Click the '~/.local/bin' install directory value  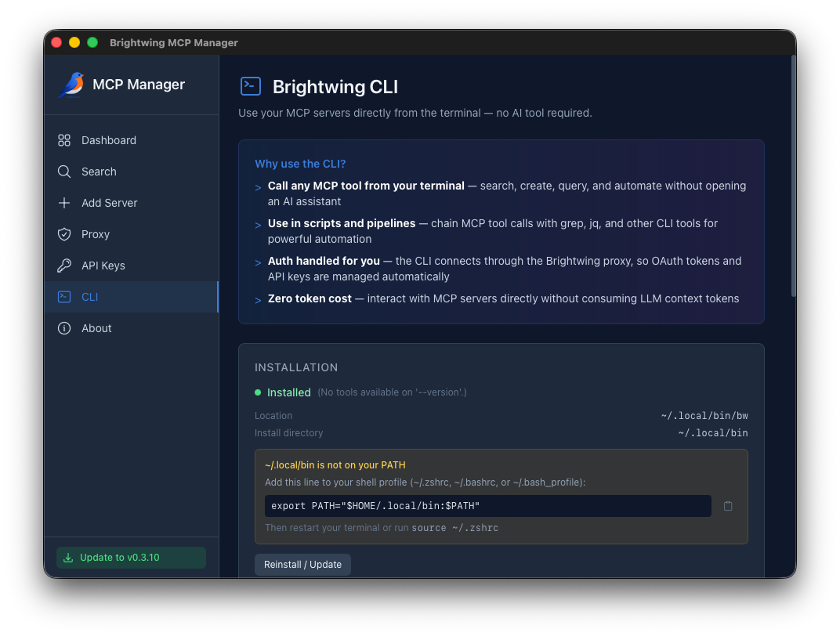tap(713, 433)
